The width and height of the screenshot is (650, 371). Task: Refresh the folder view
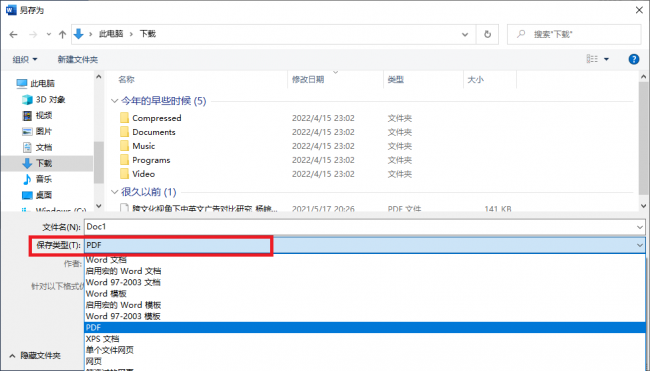coord(488,34)
